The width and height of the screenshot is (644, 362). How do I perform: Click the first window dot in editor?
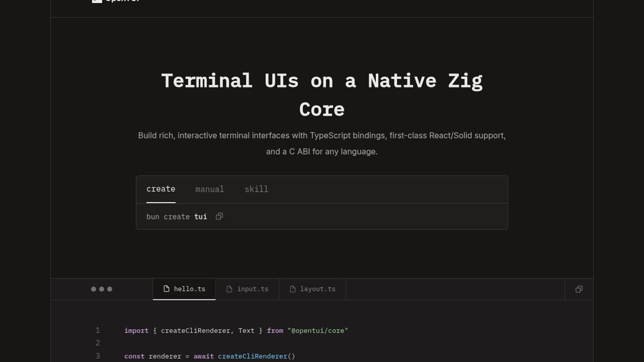click(x=94, y=289)
